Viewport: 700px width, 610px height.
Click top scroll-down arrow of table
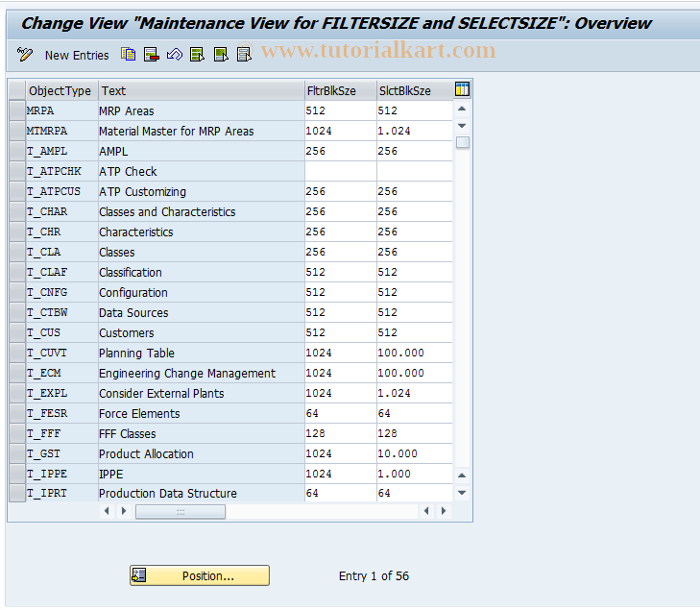(x=462, y=126)
